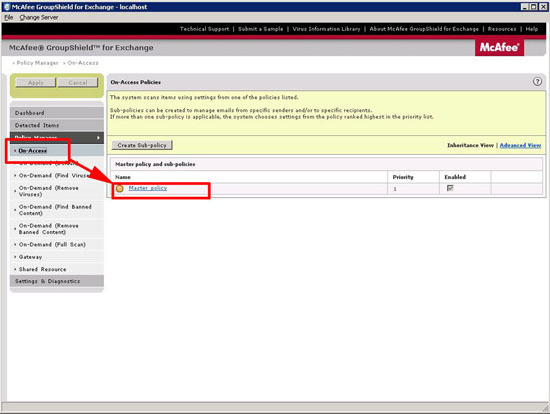Click the On-Access Policies panel title
This screenshot has width=550, height=414.
pyautogui.click(x=135, y=82)
